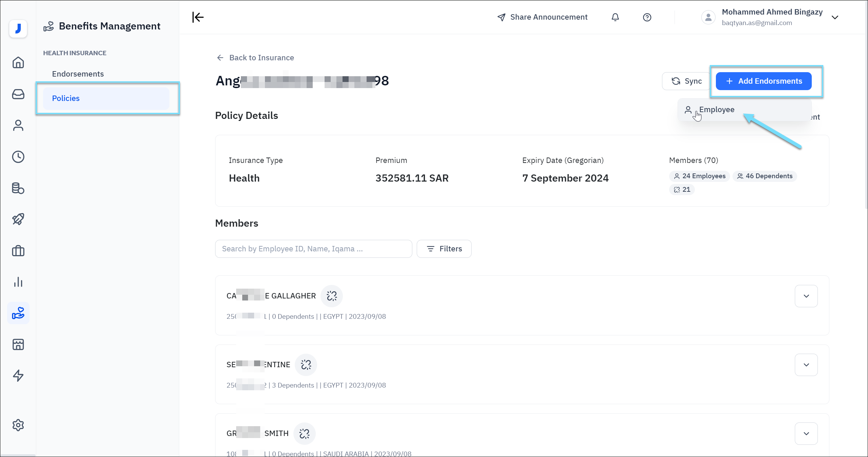Open the settings gear icon

18,425
